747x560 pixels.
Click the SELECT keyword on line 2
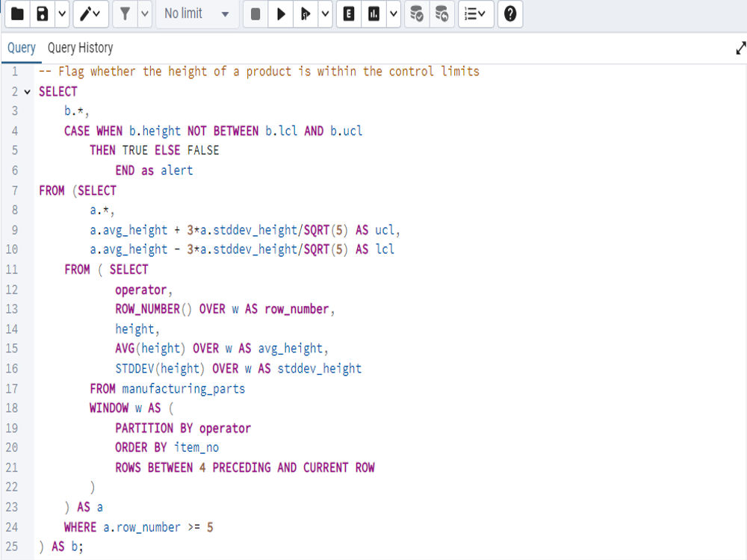58,91
